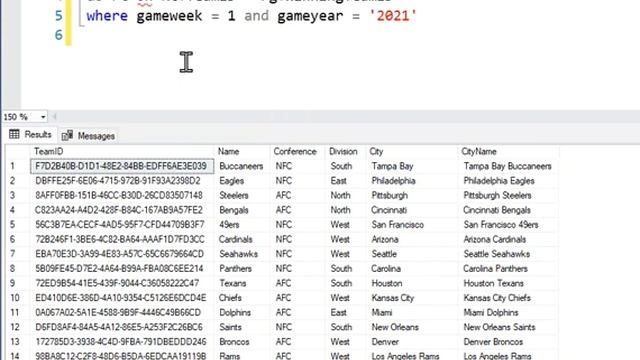Screen dimensions: 640x360
Task: Click the Tampa Bay Buccaneers CityName cell
Action: click(x=509, y=166)
